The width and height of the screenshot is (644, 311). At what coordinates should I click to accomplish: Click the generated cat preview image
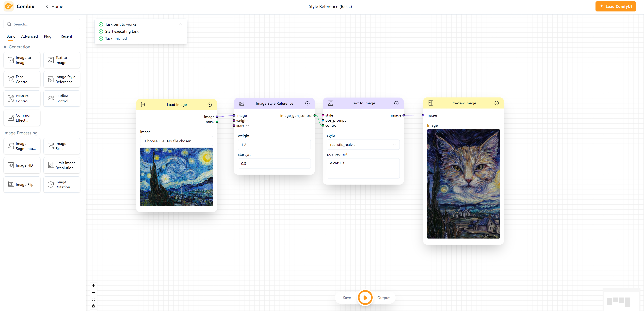click(463, 184)
